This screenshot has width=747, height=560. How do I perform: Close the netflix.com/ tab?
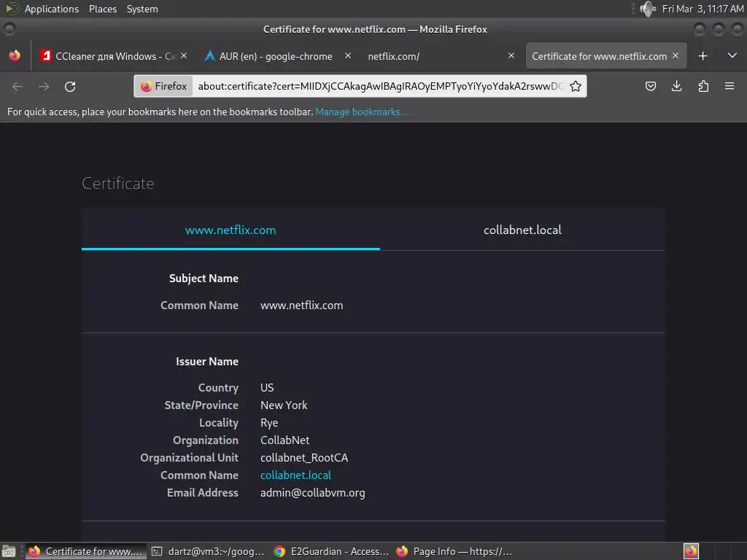point(511,55)
